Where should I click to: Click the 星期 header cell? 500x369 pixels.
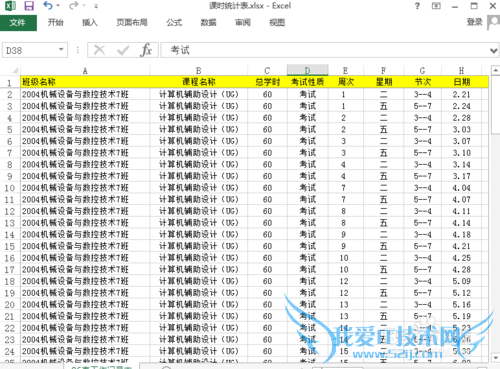click(384, 82)
